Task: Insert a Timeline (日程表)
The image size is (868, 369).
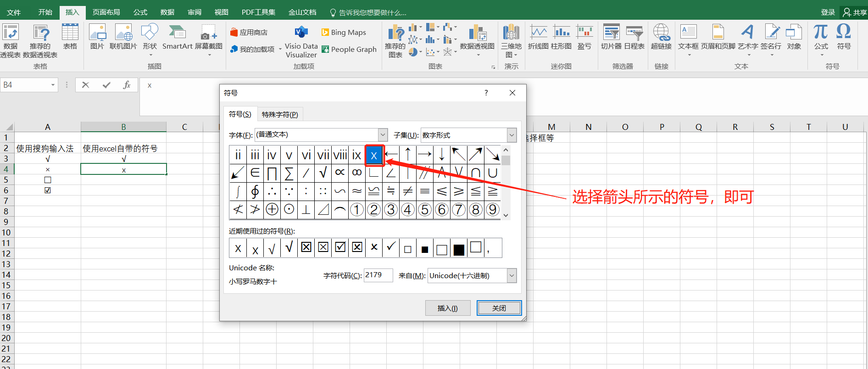Action: pyautogui.click(x=634, y=37)
